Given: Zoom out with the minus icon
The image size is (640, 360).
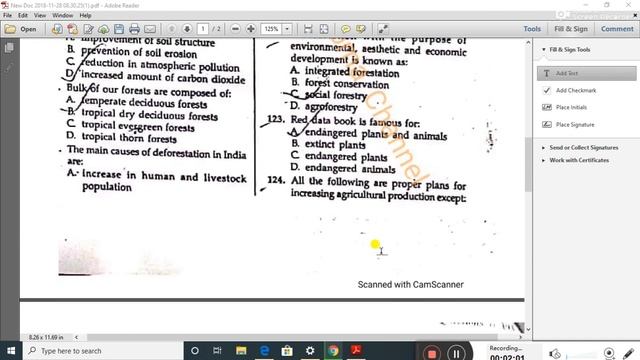Looking at the screenshot, I should pos(235,29).
